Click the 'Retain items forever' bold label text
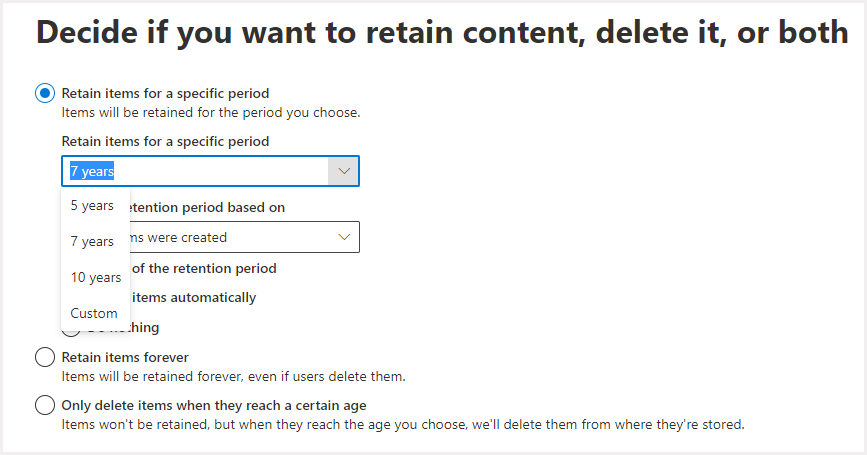Screen dimensions: 867x455 pyautogui.click(x=125, y=357)
